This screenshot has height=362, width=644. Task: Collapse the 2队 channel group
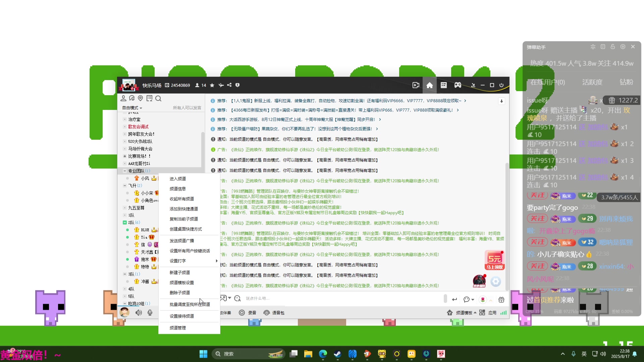point(125,223)
